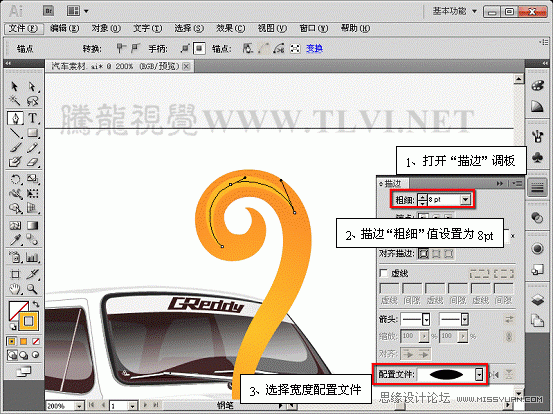Collapse the Stroke panel with double arrows
Viewport: 553px width, 414px height.
coord(500,183)
